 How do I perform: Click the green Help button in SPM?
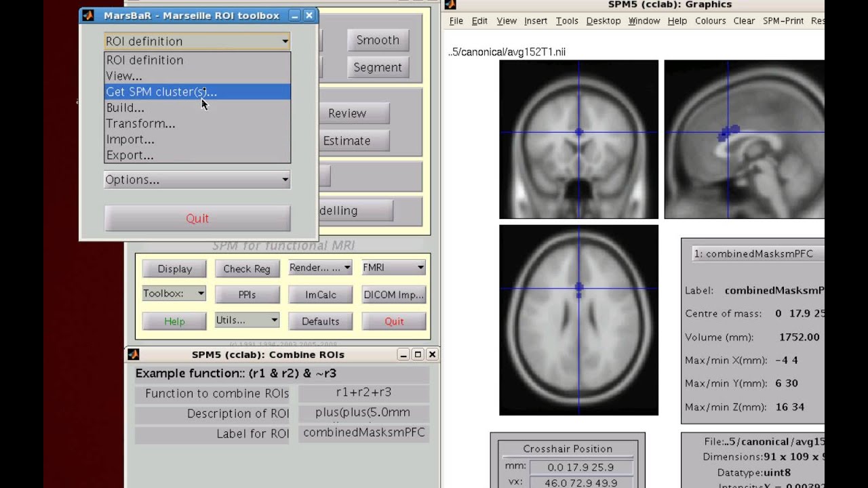[x=174, y=321]
